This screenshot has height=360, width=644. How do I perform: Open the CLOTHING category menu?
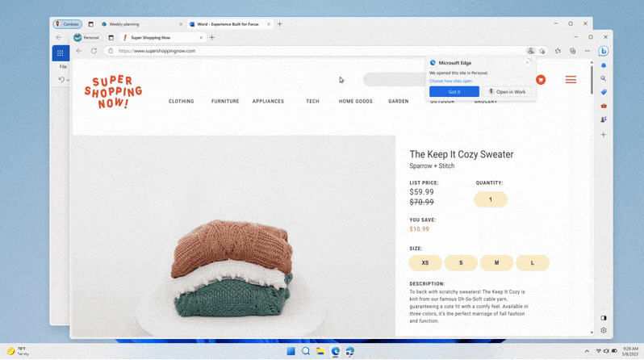click(181, 101)
